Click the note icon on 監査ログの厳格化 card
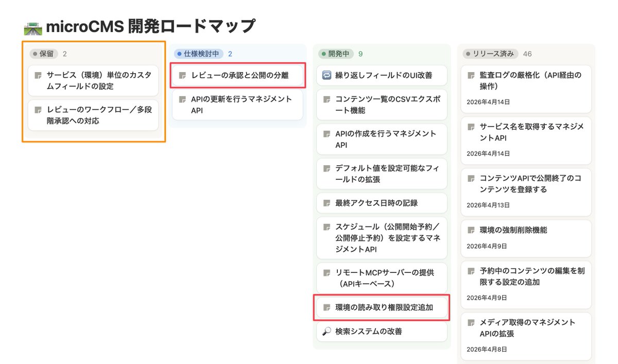The height and width of the screenshot is (364, 618). 471,75
